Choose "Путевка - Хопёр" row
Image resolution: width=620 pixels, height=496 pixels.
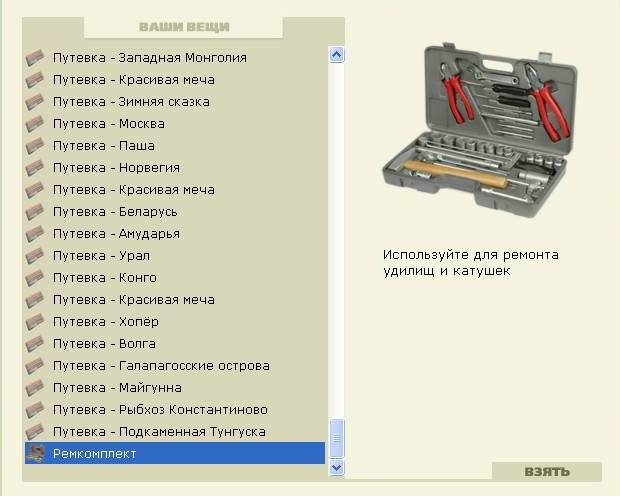tap(174, 322)
